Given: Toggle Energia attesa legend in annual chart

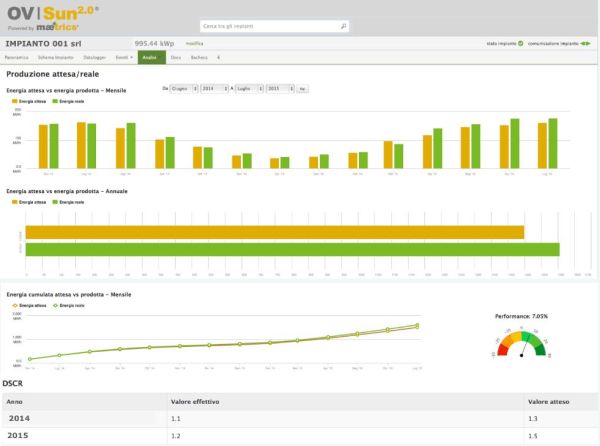Looking at the screenshot, I should point(32,200).
